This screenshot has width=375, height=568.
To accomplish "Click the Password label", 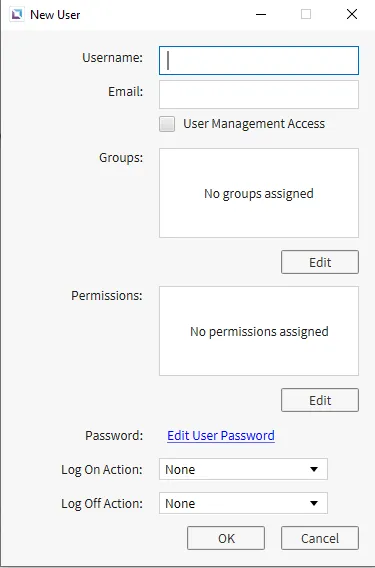I will 114,435.
